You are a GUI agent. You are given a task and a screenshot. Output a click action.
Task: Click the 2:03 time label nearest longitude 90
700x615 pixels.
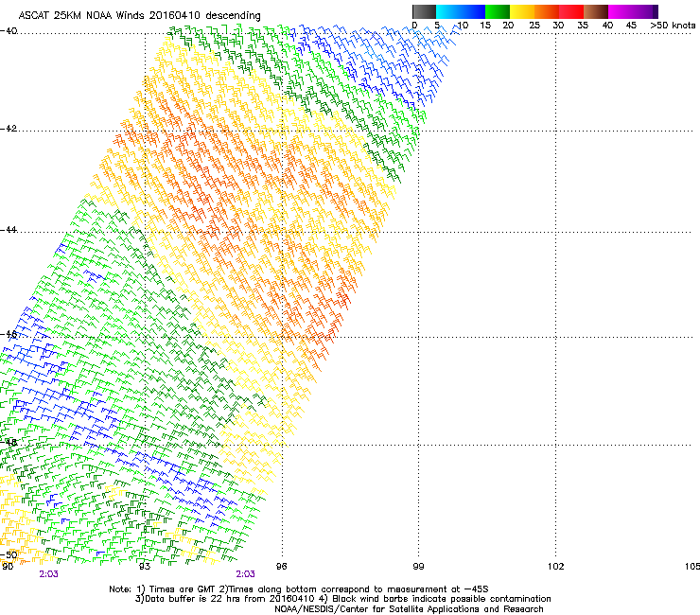(x=48, y=574)
